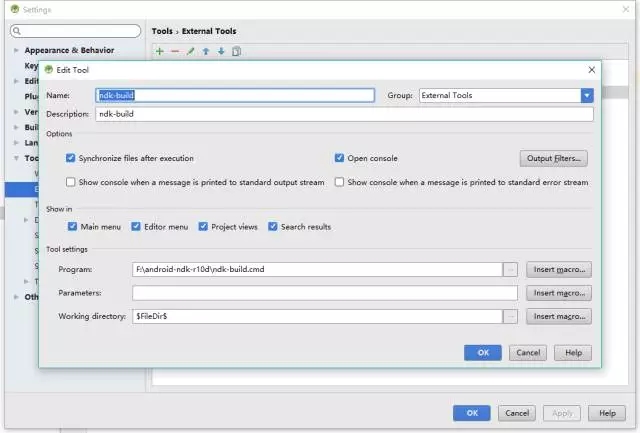Click the Name input field
This screenshot has height=433, width=640.
pos(235,95)
